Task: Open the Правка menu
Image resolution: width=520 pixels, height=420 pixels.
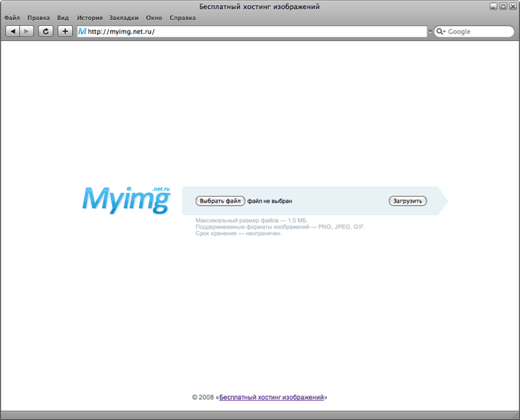Action: (x=39, y=17)
